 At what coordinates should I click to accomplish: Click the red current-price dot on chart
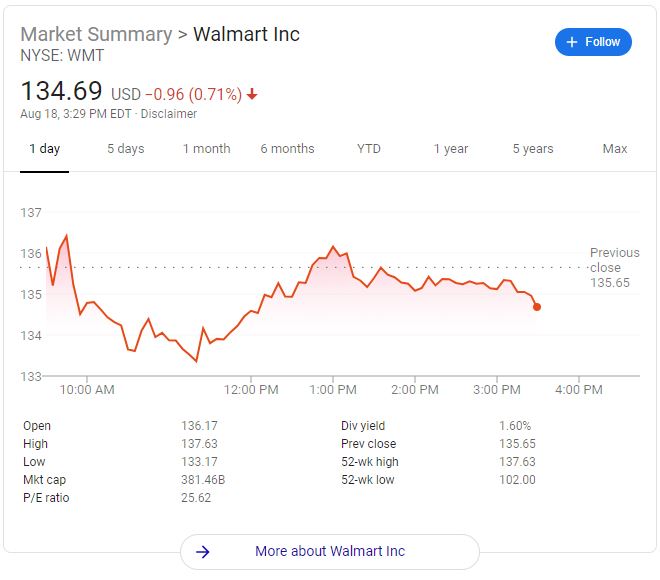click(x=537, y=307)
